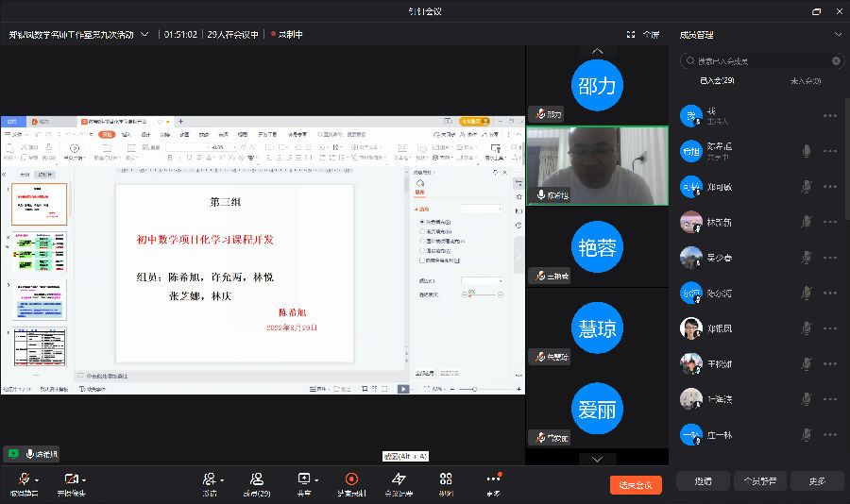Screen dimensions: 850x504
Task: Click the share screen icon
Action: click(x=303, y=480)
